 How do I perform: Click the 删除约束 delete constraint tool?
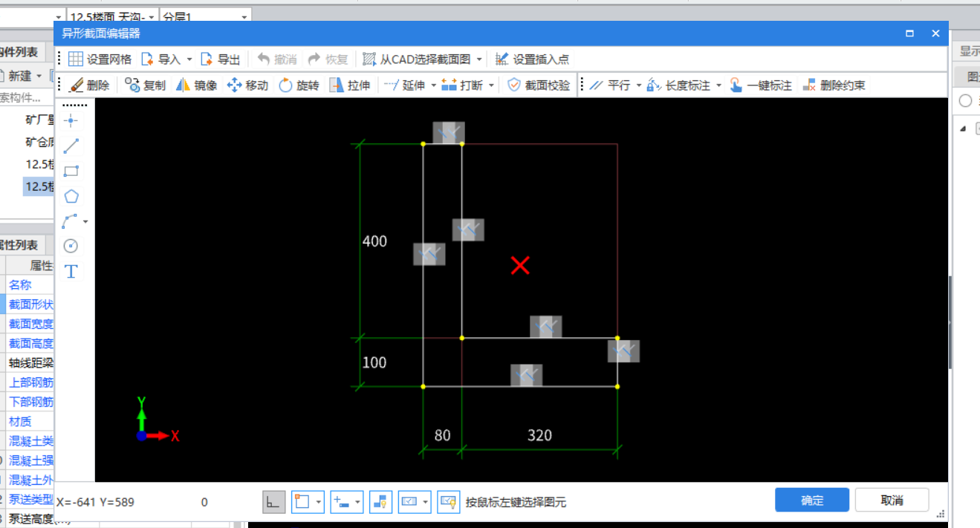[x=834, y=85]
